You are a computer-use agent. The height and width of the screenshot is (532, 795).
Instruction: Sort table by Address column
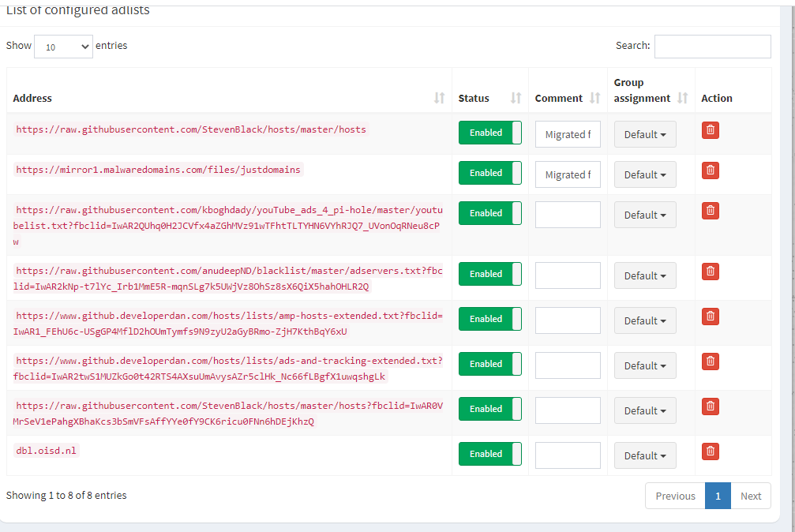click(x=439, y=98)
